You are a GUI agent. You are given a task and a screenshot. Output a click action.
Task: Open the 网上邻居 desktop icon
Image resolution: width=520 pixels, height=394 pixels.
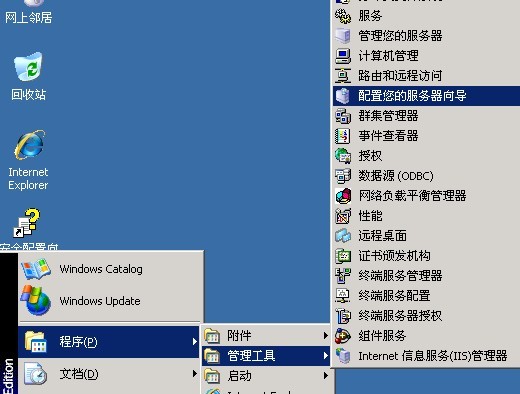pyautogui.click(x=33, y=3)
